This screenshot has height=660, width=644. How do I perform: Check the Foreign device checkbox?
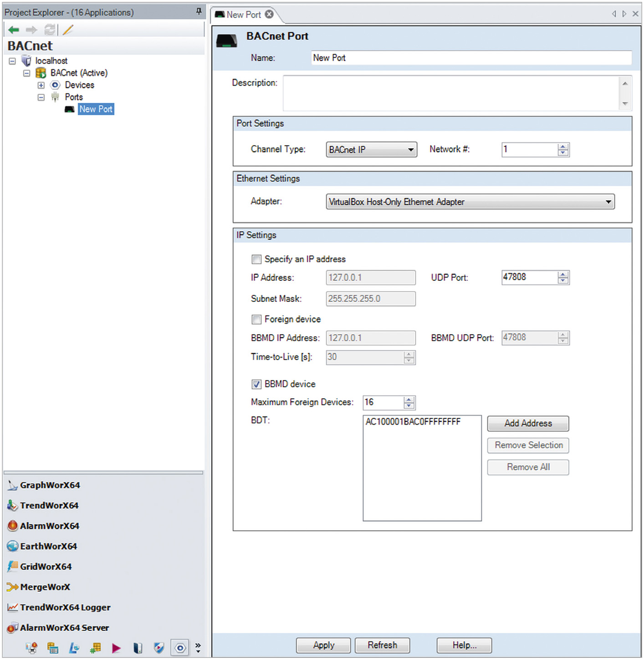(256, 320)
